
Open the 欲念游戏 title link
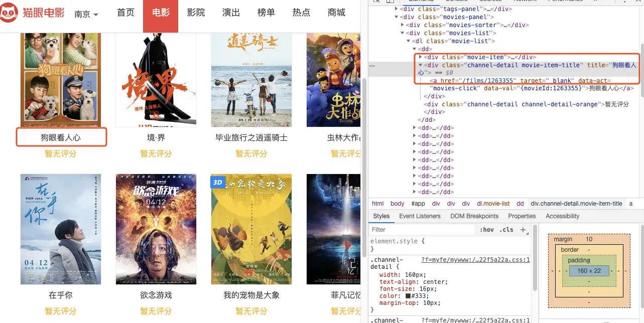point(156,295)
